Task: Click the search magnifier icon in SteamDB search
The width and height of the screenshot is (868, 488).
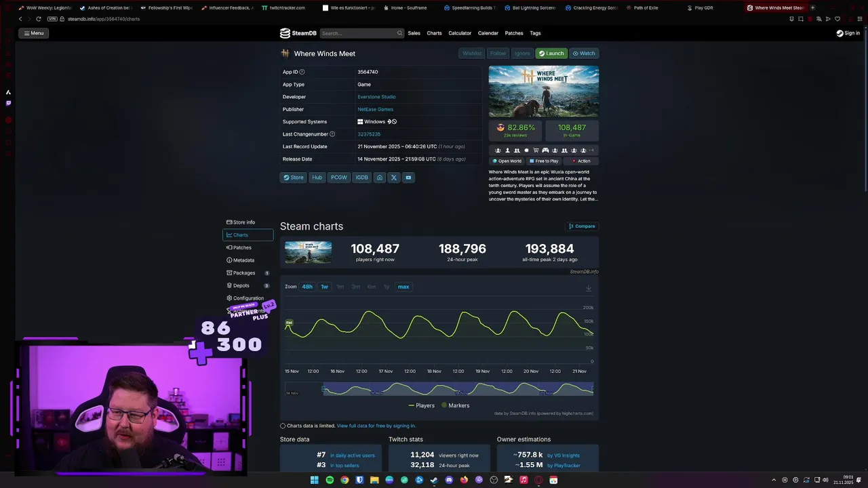Action: (399, 33)
